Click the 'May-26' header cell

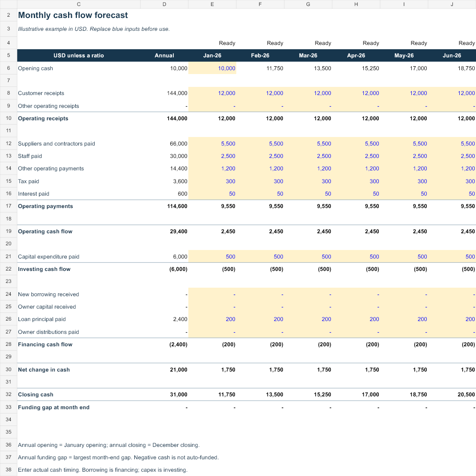pyautogui.click(x=404, y=56)
